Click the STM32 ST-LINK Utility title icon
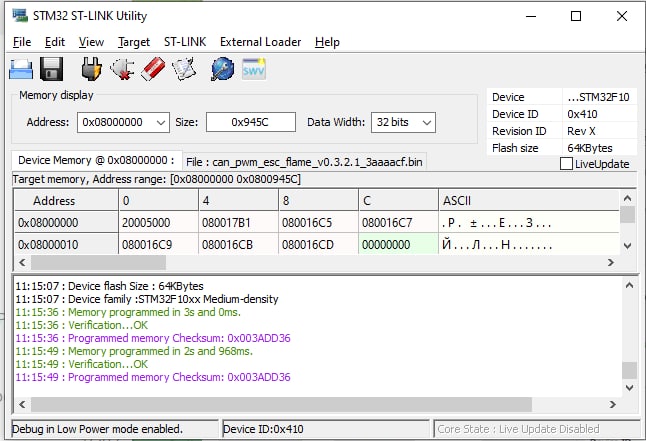 [20, 16]
